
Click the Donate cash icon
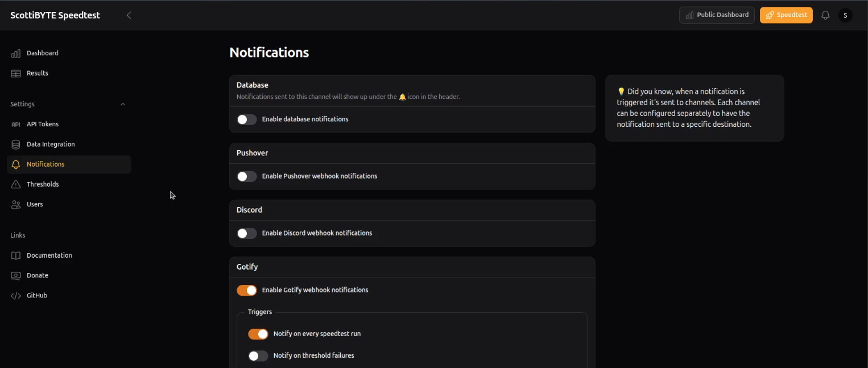(16, 275)
